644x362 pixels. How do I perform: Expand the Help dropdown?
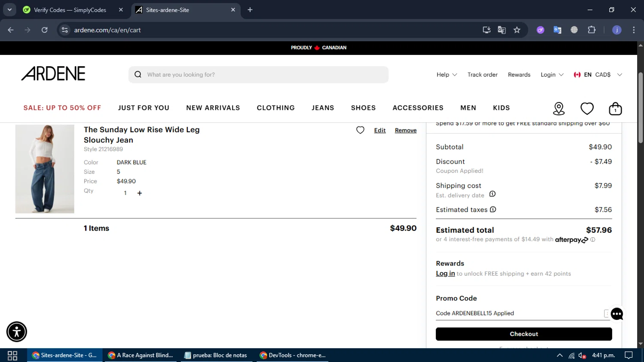(447, 75)
